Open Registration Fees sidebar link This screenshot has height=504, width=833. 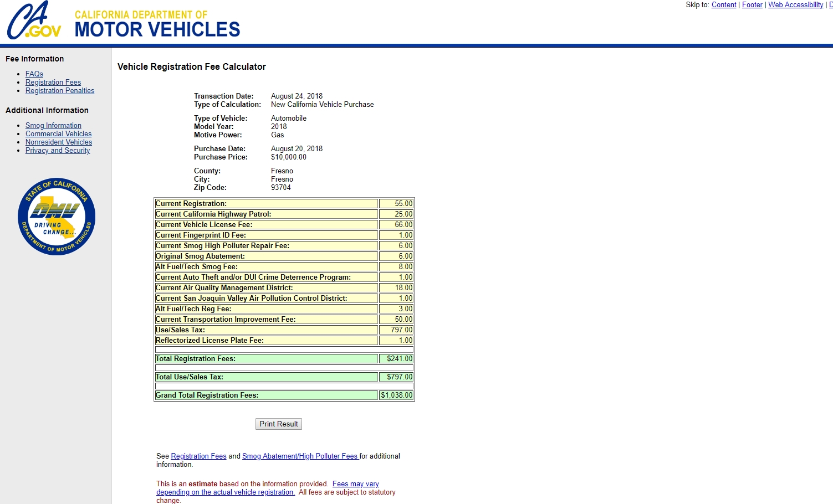53,82
